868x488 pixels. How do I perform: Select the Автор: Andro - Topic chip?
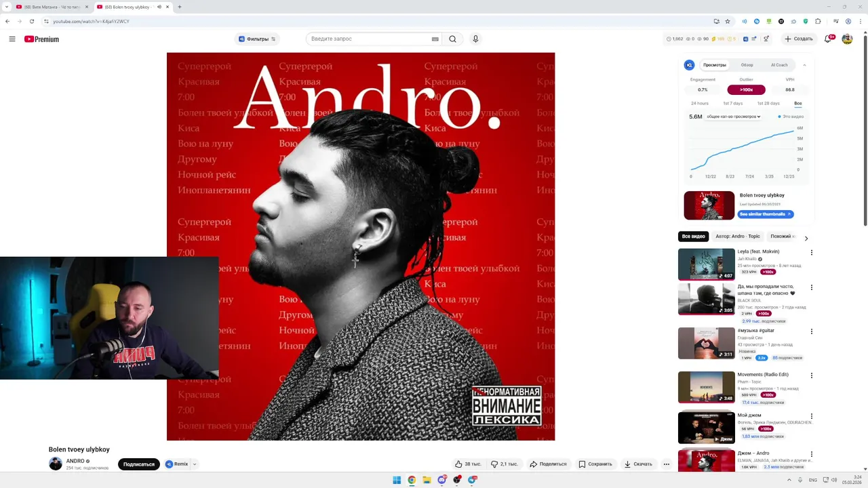tap(738, 237)
